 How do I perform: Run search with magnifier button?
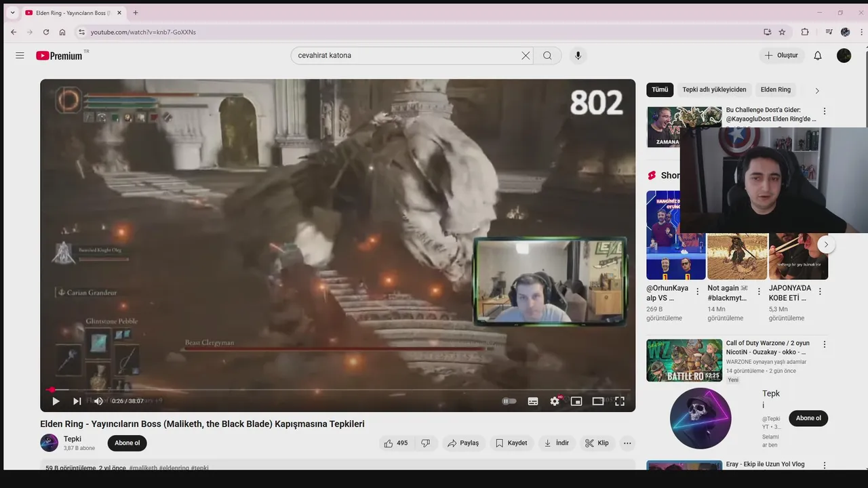547,56
